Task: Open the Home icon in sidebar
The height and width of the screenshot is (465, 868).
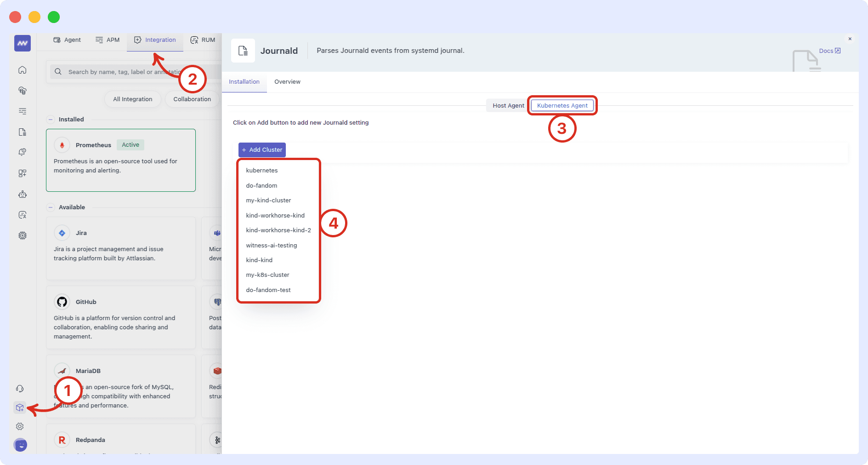Action: coord(22,70)
